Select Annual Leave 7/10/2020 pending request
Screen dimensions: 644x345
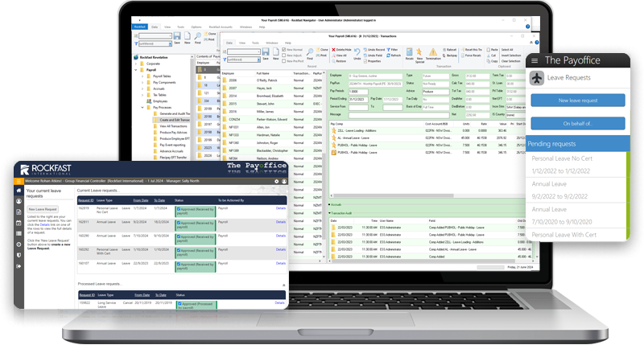click(x=576, y=216)
